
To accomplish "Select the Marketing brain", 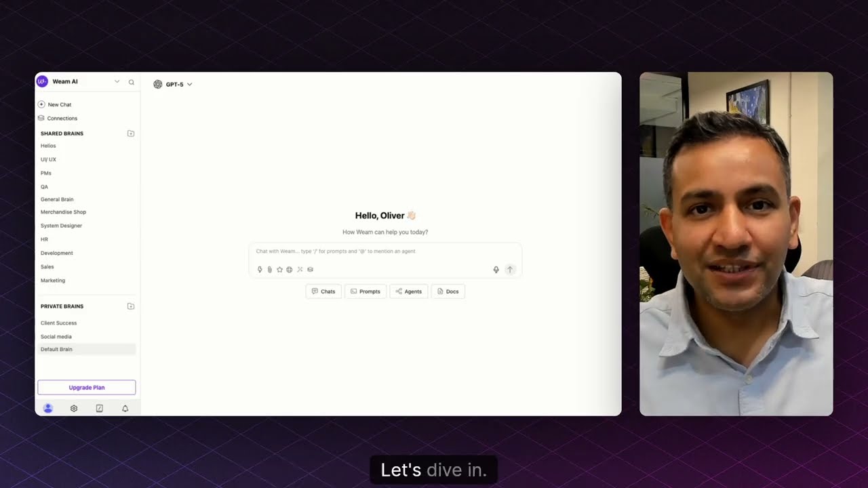I will pos(53,280).
